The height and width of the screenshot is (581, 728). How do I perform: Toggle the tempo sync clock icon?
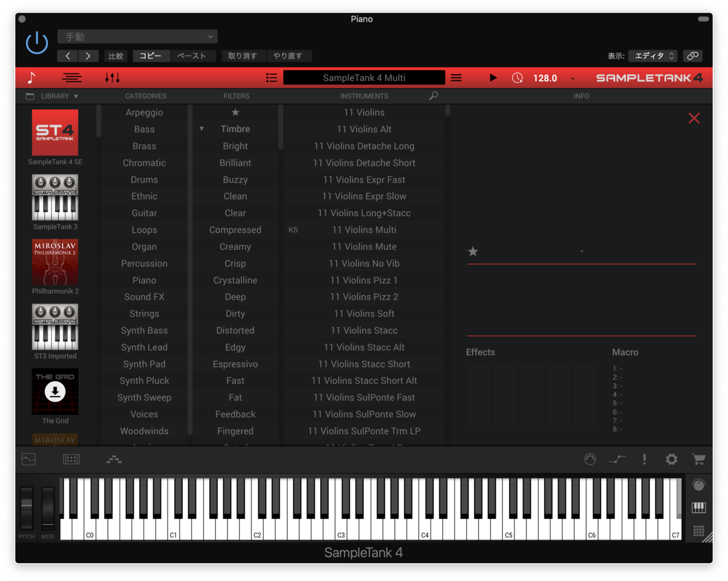coord(517,78)
